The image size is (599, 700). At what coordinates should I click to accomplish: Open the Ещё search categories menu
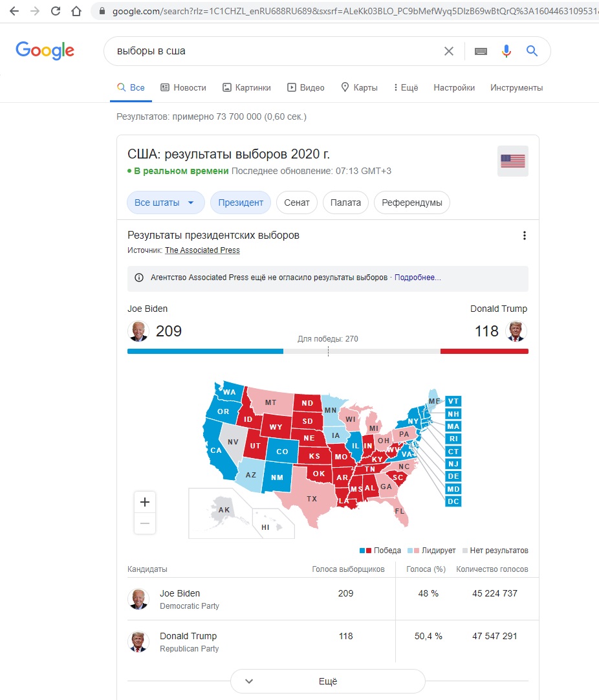click(406, 87)
